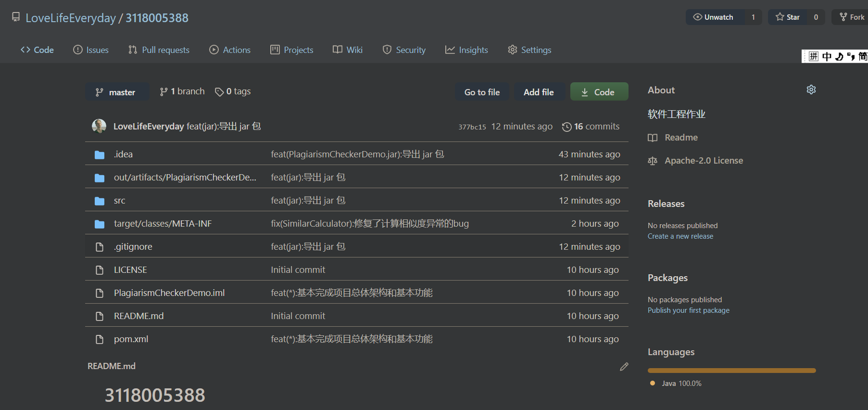The height and width of the screenshot is (410, 868).
Task: Open README.md in the file list
Action: (139, 316)
